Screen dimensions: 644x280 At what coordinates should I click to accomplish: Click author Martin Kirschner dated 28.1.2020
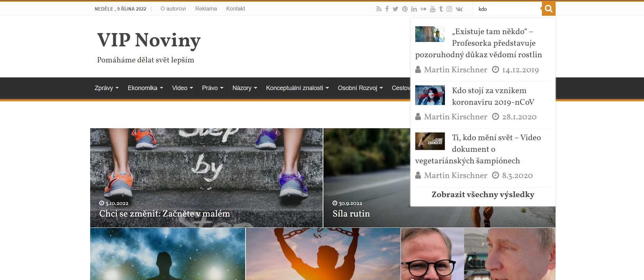456,117
